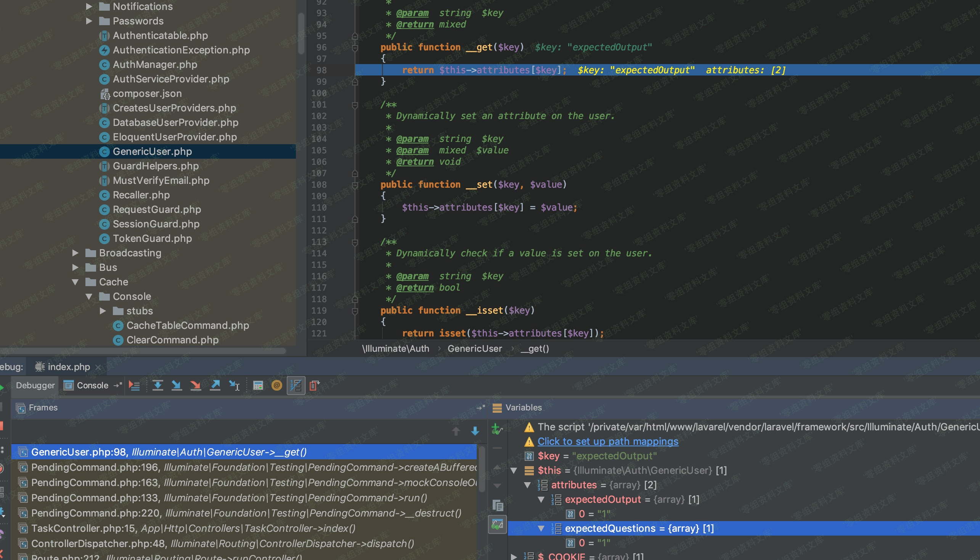Expand the Broadcasting folder
This screenshot has height=560, width=980.
(76, 253)
